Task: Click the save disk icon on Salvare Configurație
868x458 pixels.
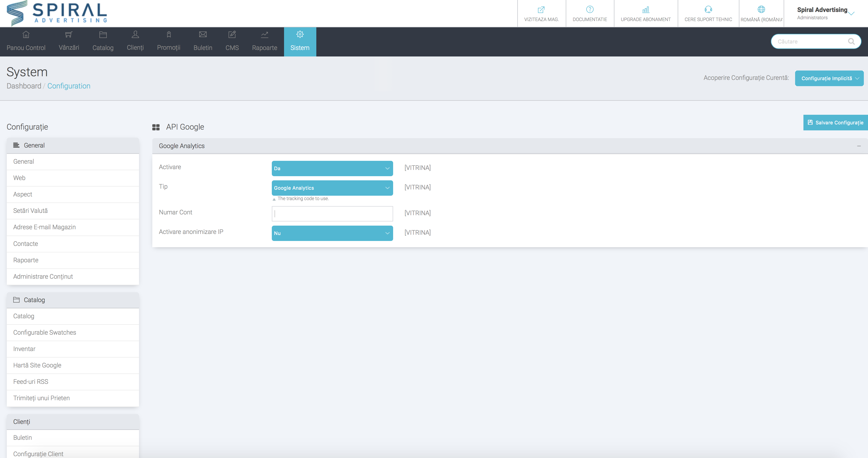Action: [810, 122]
